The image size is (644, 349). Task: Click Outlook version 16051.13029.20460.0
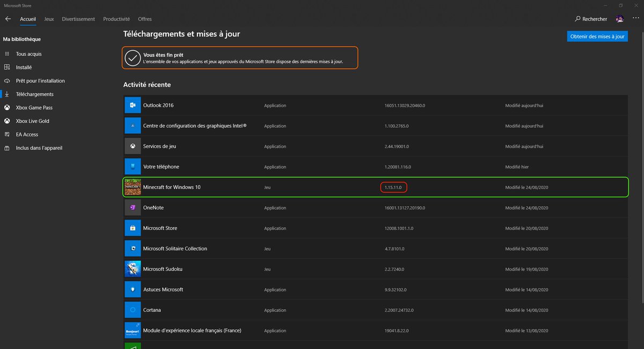click(x=405, y=106)
